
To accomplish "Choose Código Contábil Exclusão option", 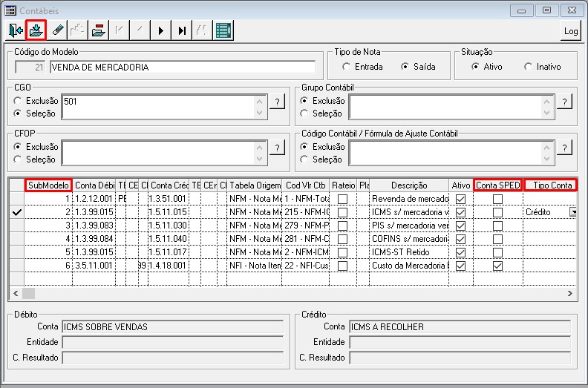I will (322, 147).
